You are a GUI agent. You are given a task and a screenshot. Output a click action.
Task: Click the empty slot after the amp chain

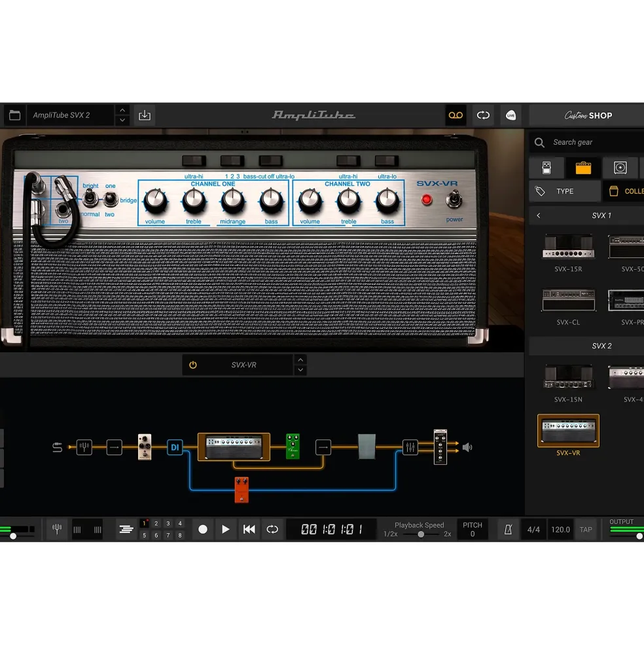click(323, 447)
